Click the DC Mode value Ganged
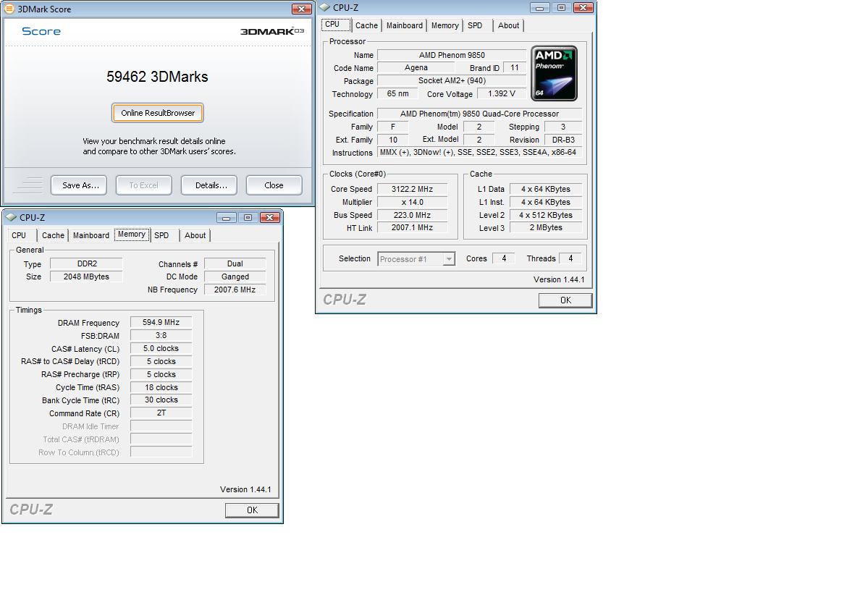This screenshot has height=616, width=847. [x=235, y=277]
